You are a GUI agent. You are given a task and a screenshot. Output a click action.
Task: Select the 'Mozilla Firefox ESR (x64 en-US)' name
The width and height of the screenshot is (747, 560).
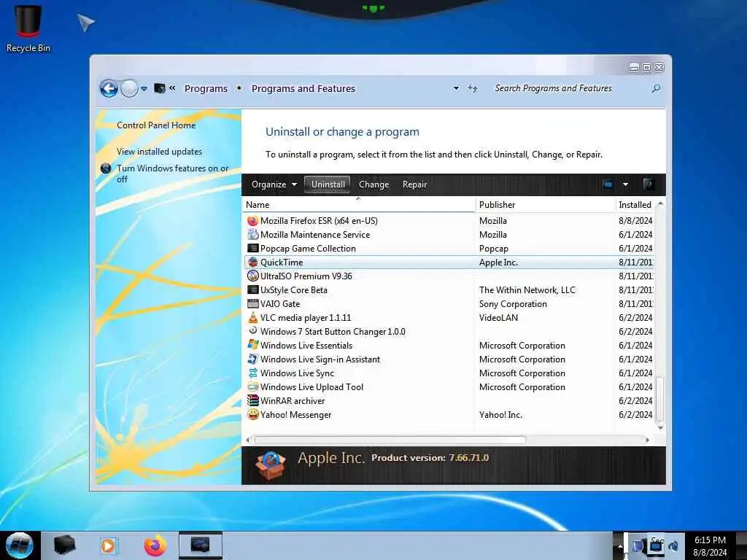tap(319, 220)
